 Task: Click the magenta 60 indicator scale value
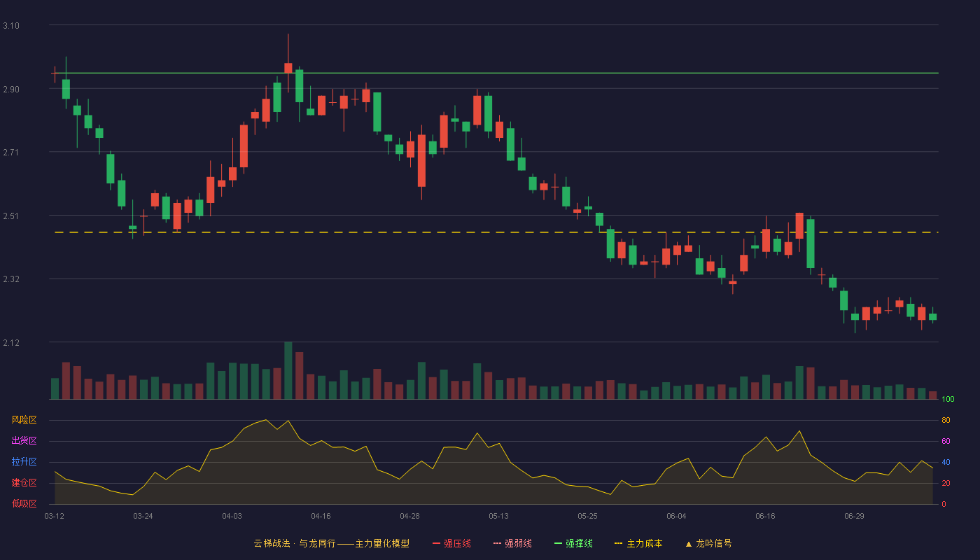(x=946, y=441)
